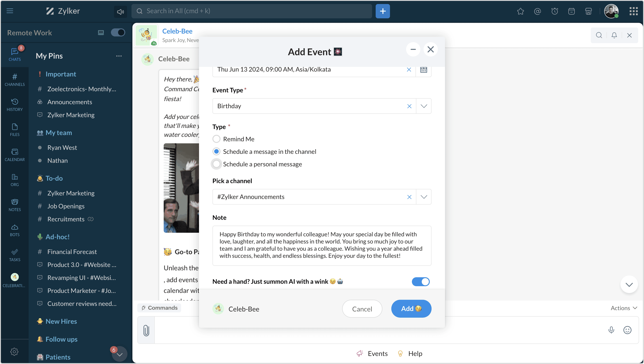The image size is (644, 364).
Task: Click the Add event button
Action: pyautogui.click(x=411, y=309)
